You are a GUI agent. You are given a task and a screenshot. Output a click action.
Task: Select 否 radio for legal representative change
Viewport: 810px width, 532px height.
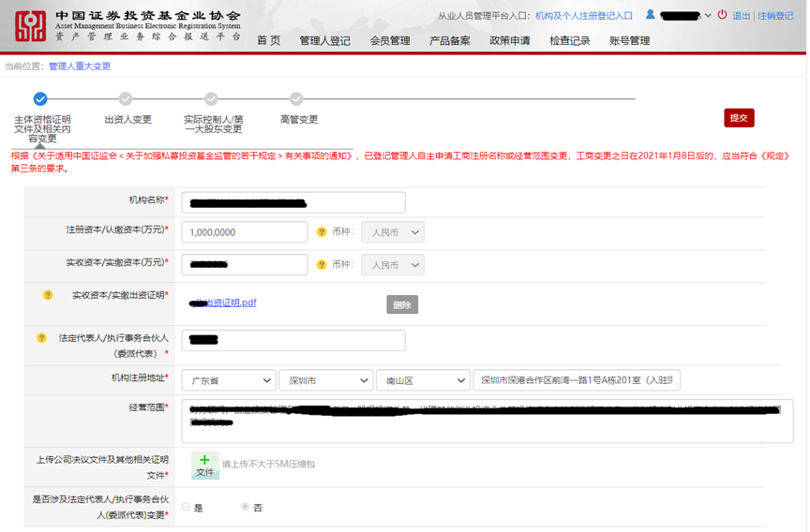coord(246,507)
